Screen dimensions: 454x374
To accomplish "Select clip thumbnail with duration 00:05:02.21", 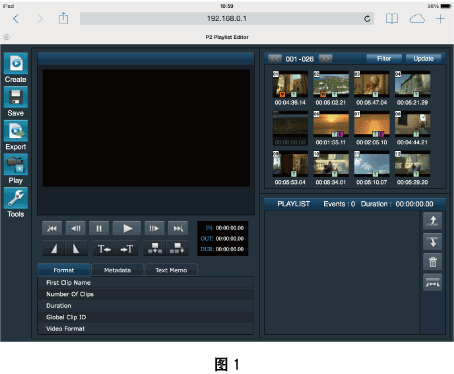I will [331, 84].
